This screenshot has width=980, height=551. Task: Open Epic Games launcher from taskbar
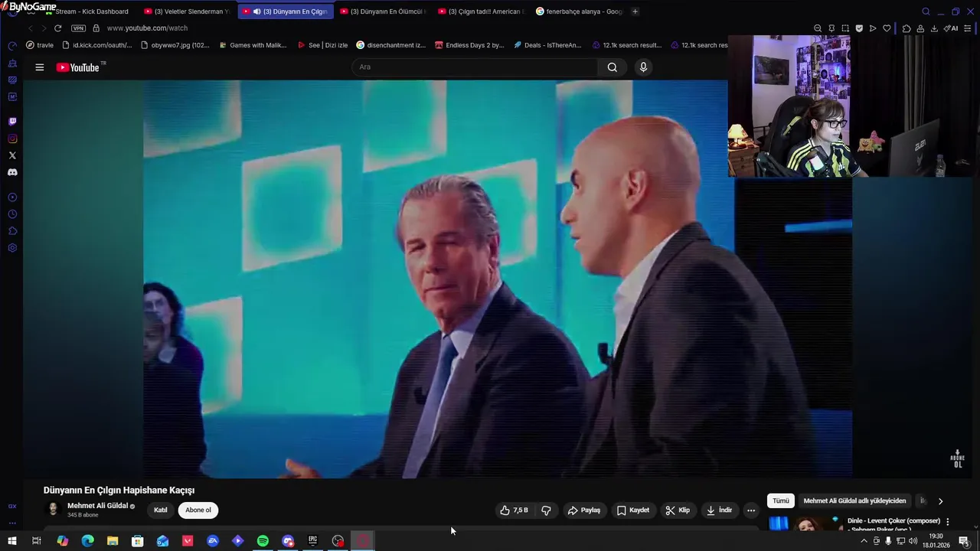click(x=312, y=541)
